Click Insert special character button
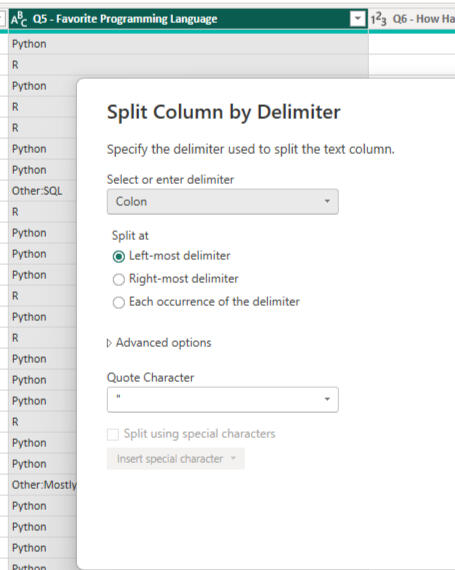Viewport: 455px width, 570px height. coord(176,459)
